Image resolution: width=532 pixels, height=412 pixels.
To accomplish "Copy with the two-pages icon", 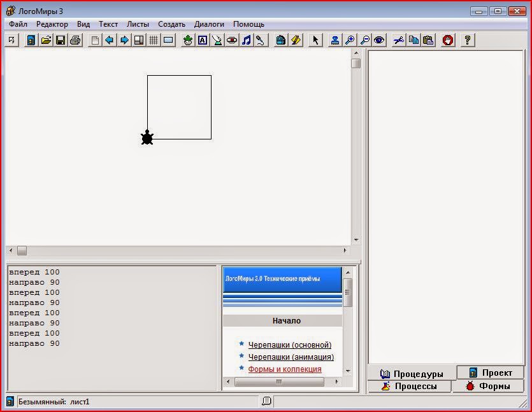I will click(413, 40).
